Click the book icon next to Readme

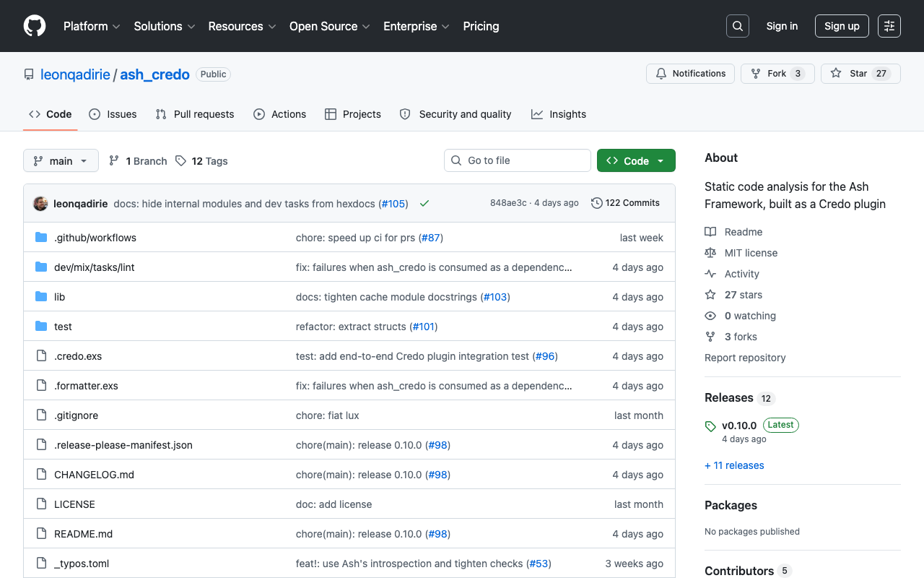pyautogui.click(x=710, y=232)
